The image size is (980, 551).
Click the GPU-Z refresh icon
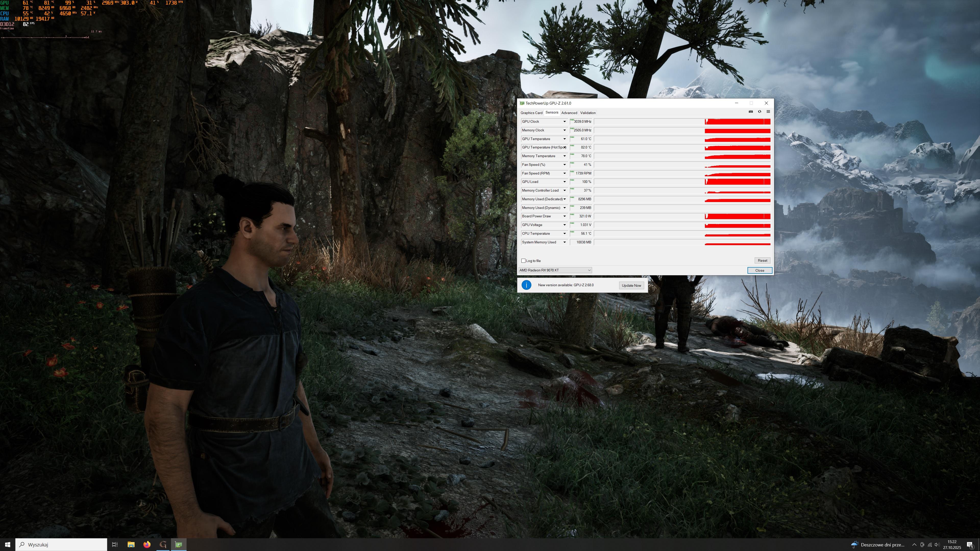click(x=759, y=111)
